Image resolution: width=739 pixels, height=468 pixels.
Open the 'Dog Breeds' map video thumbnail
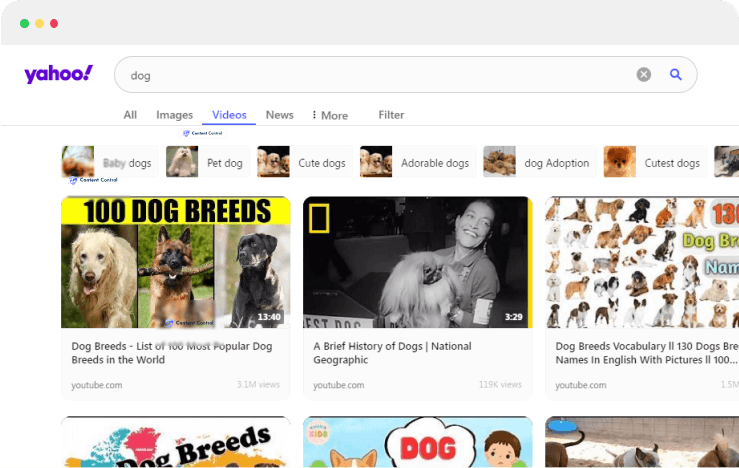click(x=176, y=442)
